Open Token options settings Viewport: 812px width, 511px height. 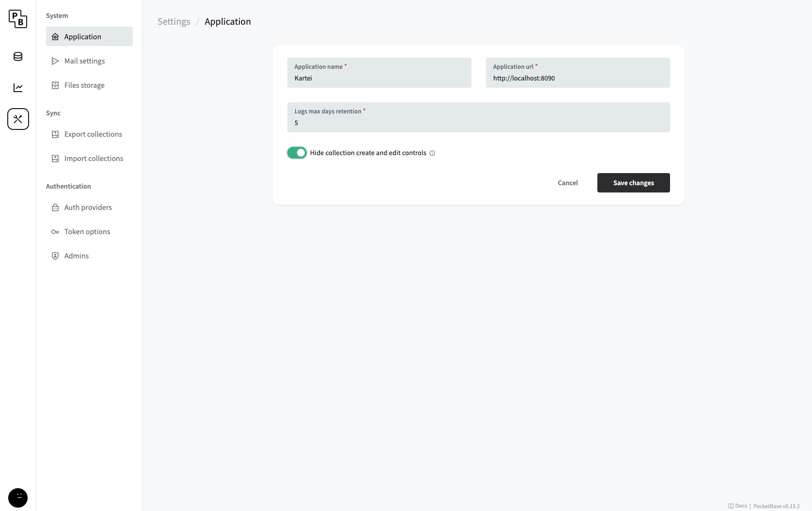(x=89, y=232)
